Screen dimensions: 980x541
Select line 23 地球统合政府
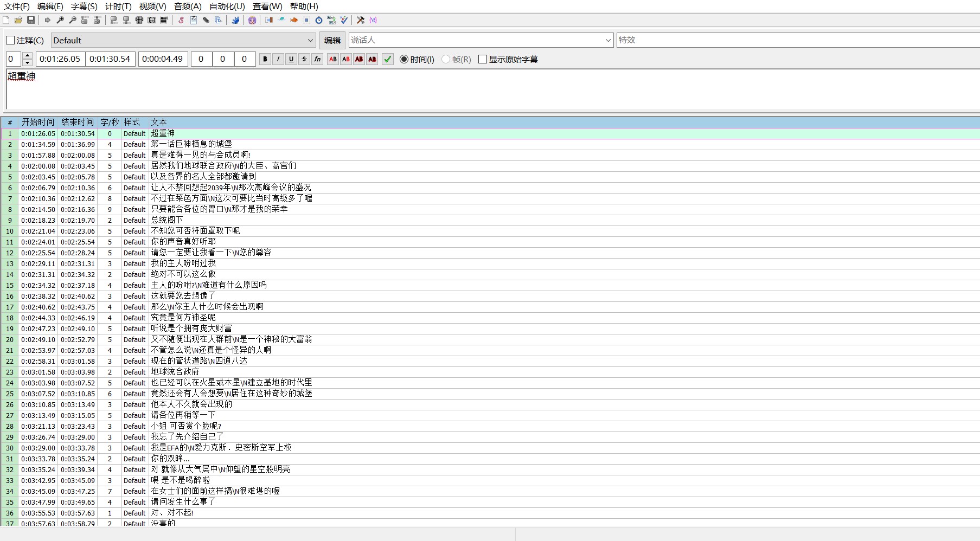490,372
